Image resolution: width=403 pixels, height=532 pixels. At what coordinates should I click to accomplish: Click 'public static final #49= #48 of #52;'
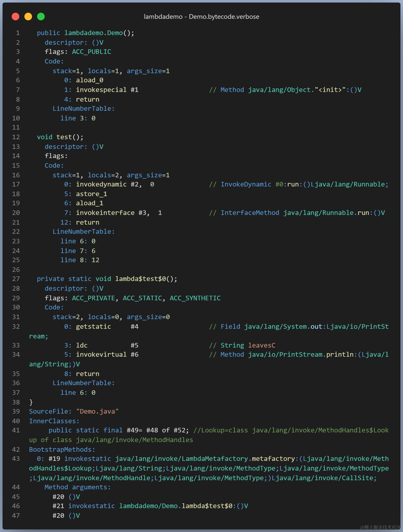[x=119, y=430]
